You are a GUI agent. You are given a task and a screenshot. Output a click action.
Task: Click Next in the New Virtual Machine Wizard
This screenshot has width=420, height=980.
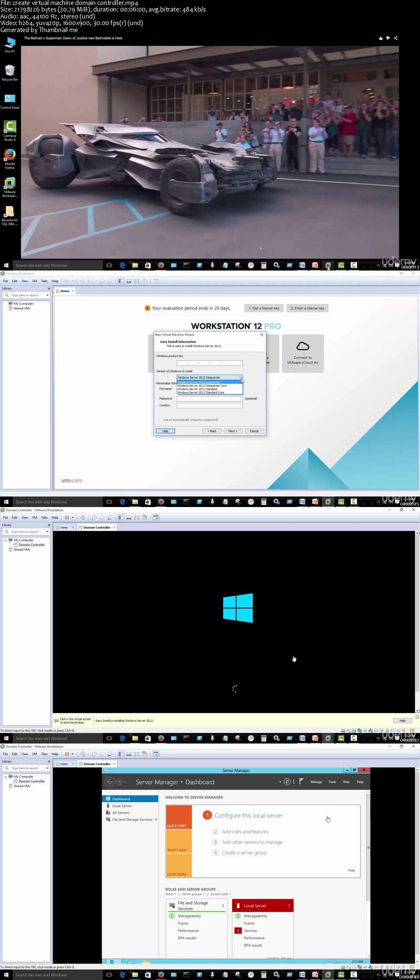click(233, 431)
